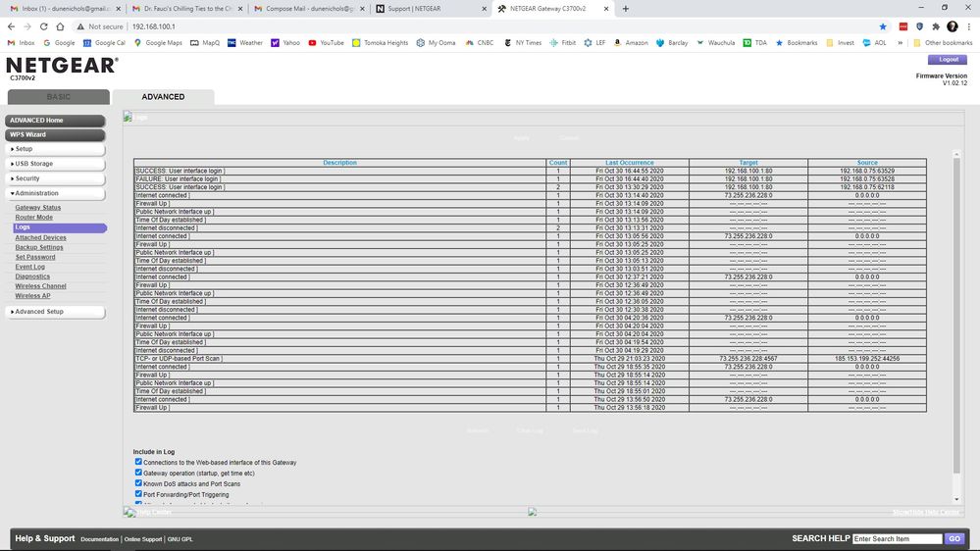Sort by the Last Occurrence column header
980x551 pixels.
[x=630, y=163]
